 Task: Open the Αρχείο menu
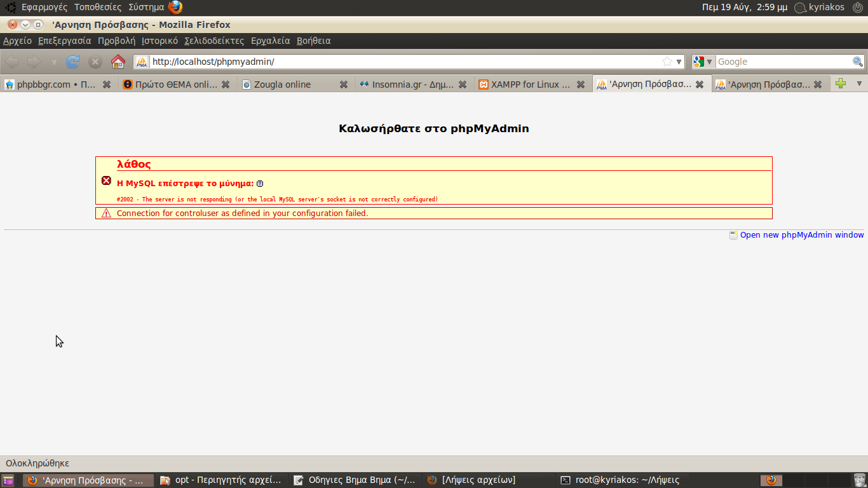tap(17, 41)
